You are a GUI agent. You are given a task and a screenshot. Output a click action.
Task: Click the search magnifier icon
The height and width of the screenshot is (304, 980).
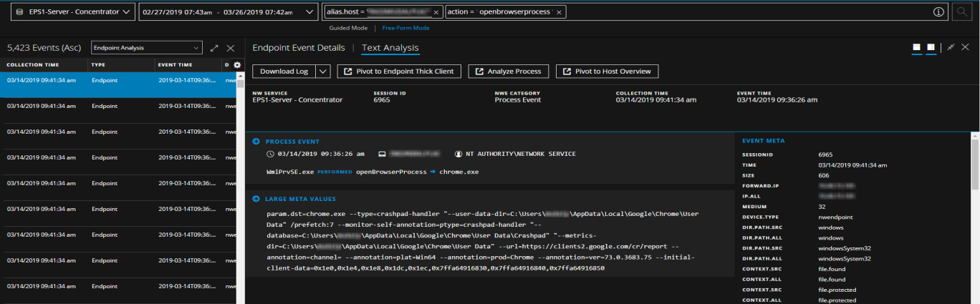pos(961,12)
